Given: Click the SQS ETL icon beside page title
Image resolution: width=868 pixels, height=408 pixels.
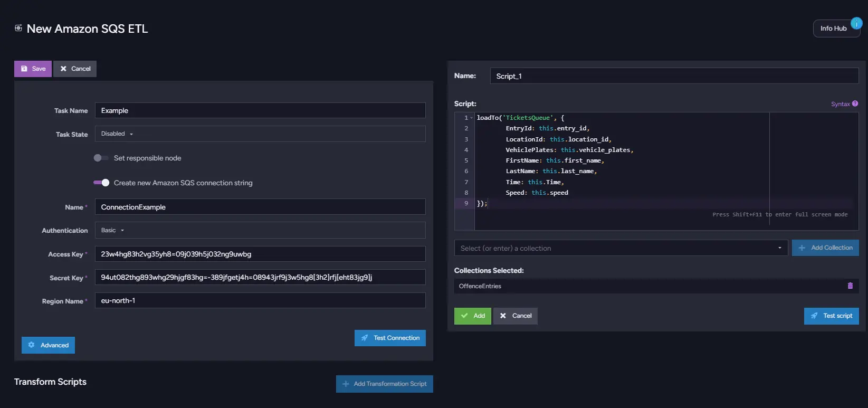Looking at the screenshot, I should click(18, 28).
